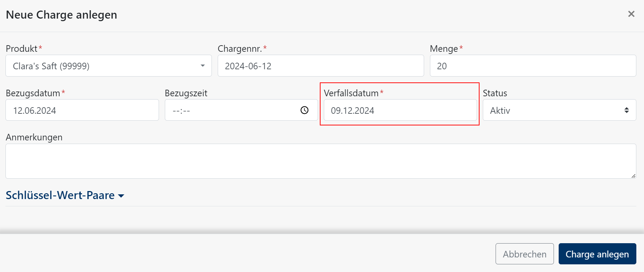Click the Anmerkungen text area
The height and width of the screenshot is (272, 644).
coord(321,161)
